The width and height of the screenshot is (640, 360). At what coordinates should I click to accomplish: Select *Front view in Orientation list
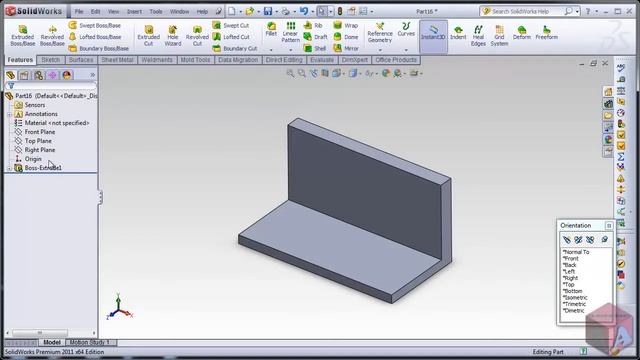pos(571,258)
